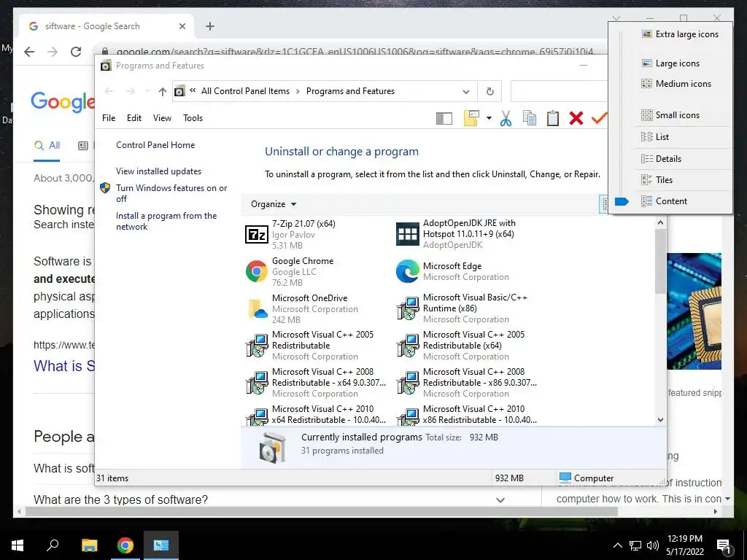Open a new Chrome tab
Screen dimensions: 747x560
(210, 26)
